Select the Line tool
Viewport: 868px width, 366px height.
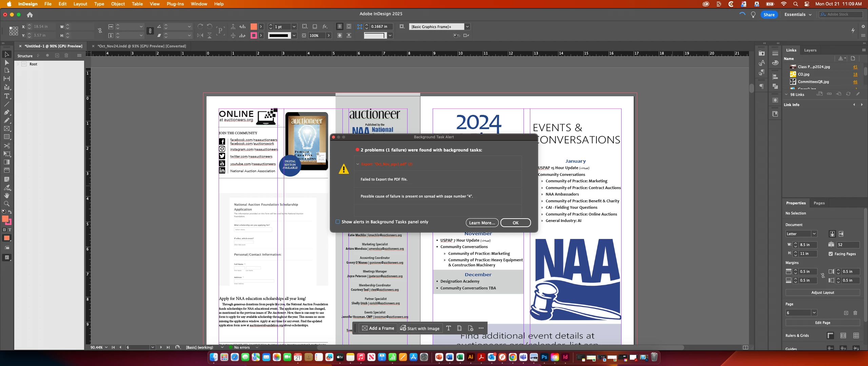[6, 104]
